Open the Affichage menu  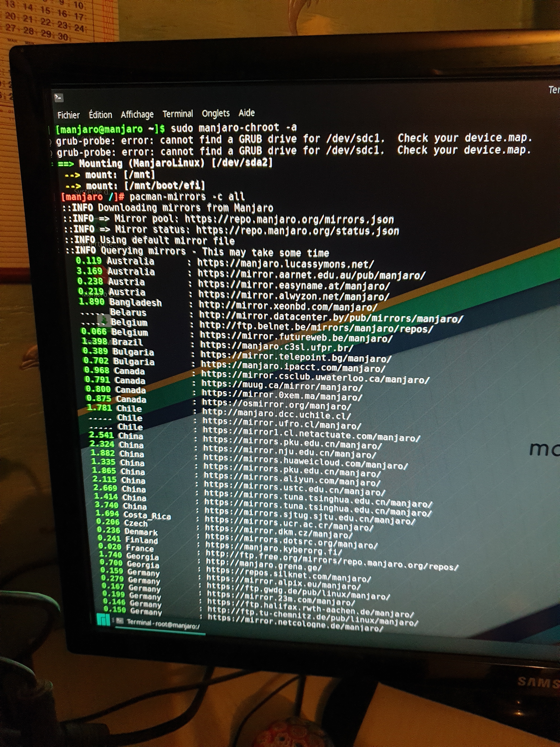tap(137, 114)
